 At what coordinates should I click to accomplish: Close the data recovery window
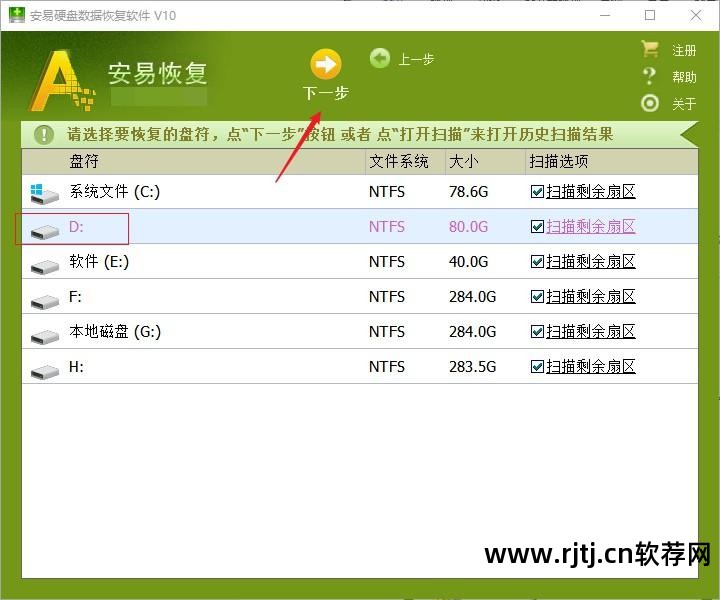(696, 15)
